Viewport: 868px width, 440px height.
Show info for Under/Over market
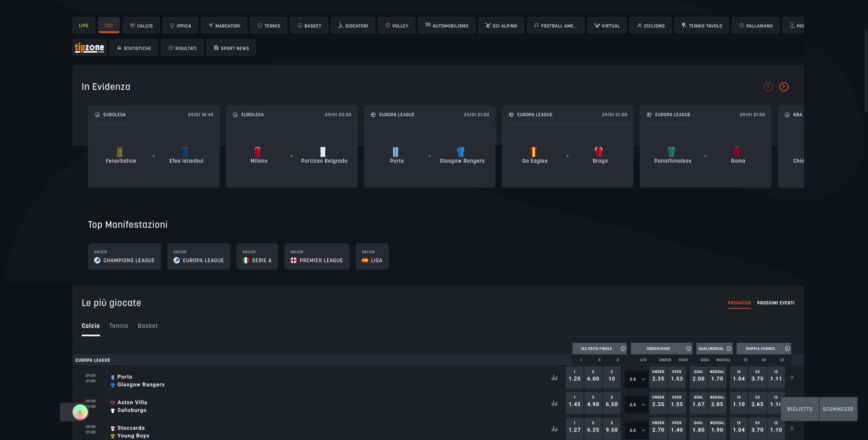click(x=688, y=348)
